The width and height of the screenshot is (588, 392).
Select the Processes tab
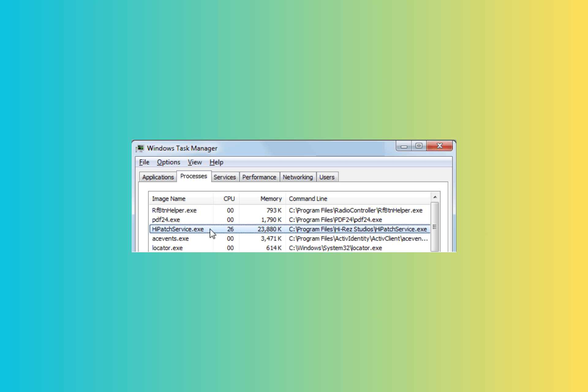pos(194,176)
